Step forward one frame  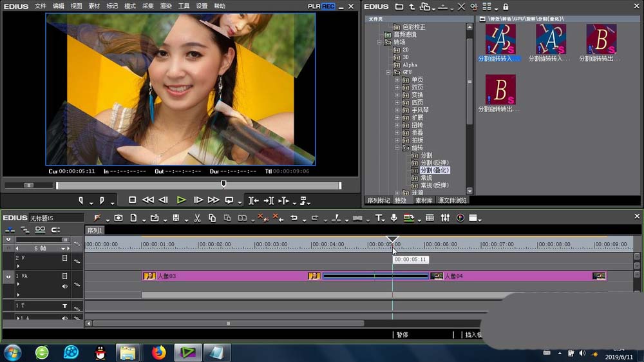click(x=198, y=200)
